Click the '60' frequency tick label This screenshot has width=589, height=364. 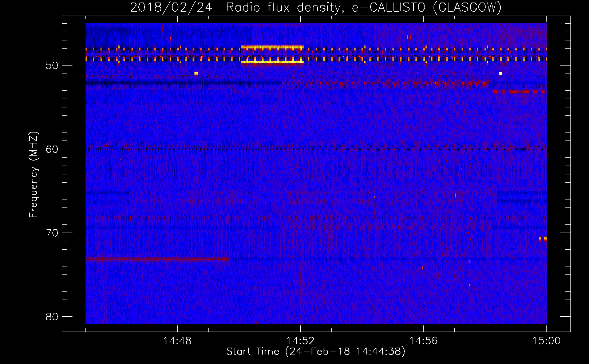coord(52,149)
